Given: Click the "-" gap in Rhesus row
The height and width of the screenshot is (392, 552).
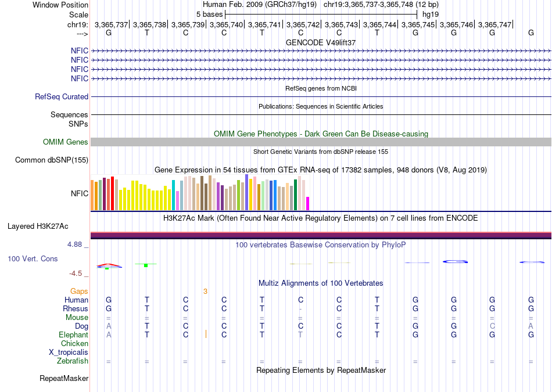Looking at the screenshot, I should 300,310.
